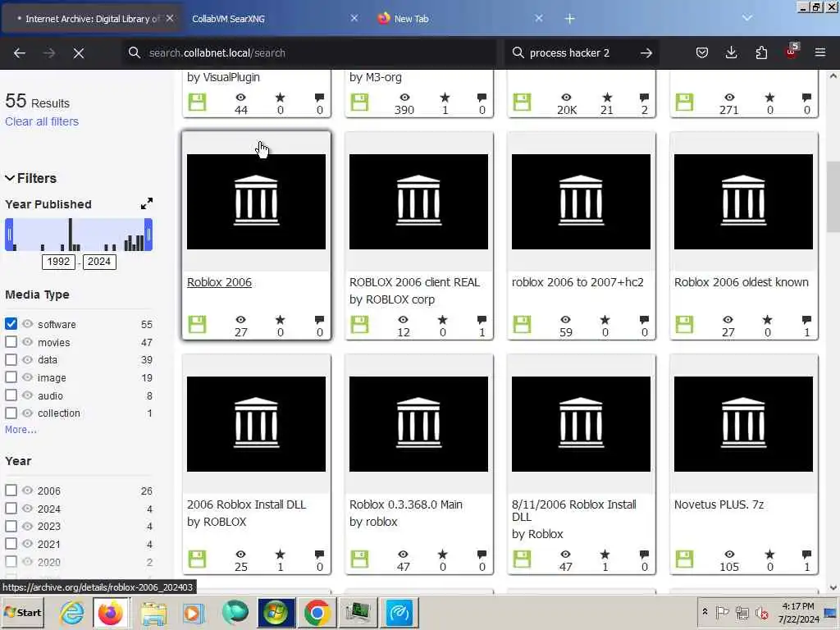The image size is (840, 630).
Task: Open the Firefox hamburger menu
Action: tap(820, 52)
